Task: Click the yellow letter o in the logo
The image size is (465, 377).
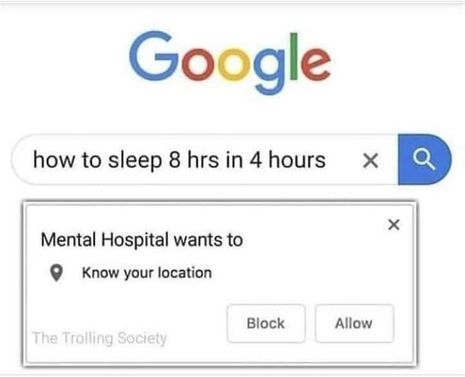Action: coord(234,64)
